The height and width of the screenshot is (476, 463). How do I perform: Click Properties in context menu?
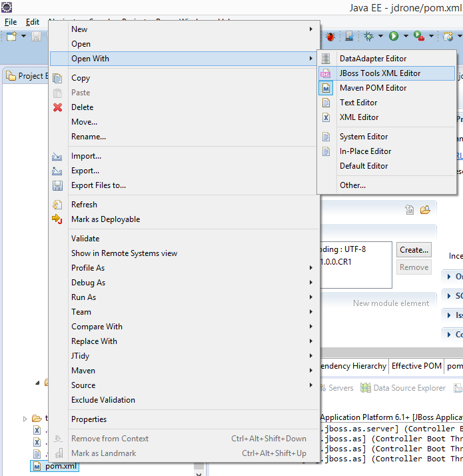point(184,419)
